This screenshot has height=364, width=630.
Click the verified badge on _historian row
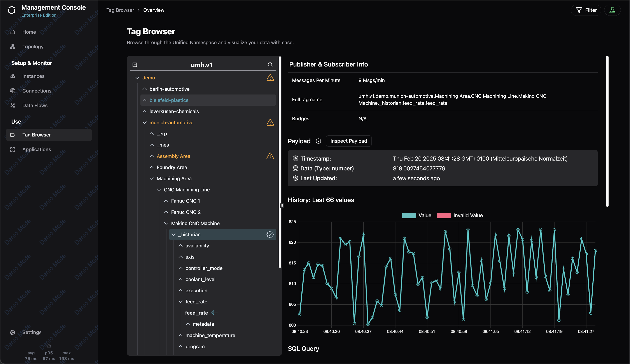point(270,234)
